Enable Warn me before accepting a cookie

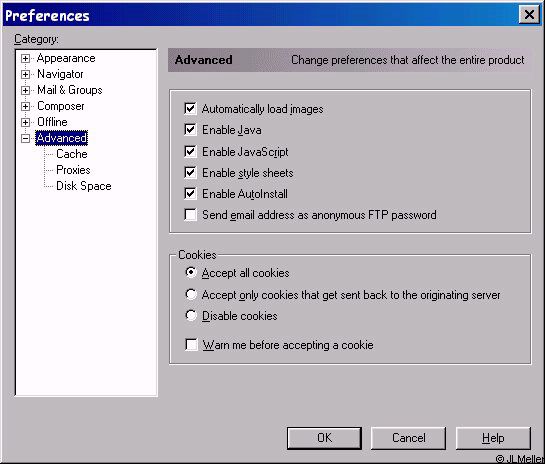pyautogui.click(x=191, y=345)
